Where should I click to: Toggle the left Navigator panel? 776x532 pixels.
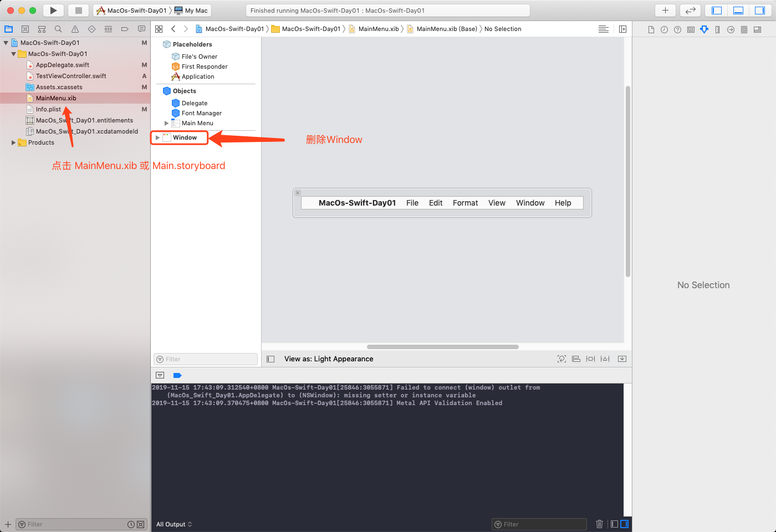point(717,11)
